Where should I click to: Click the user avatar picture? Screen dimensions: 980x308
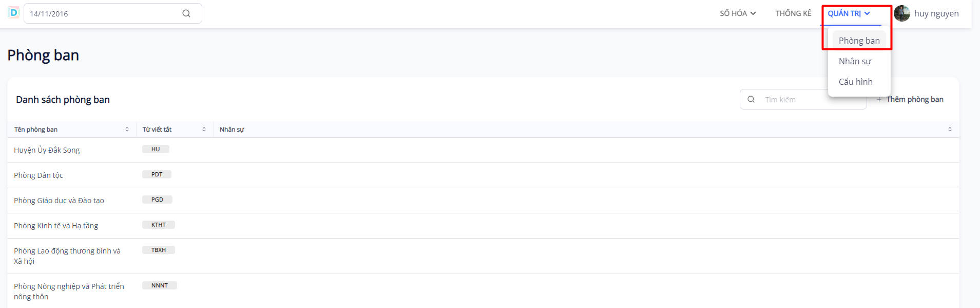click(901, 13)
